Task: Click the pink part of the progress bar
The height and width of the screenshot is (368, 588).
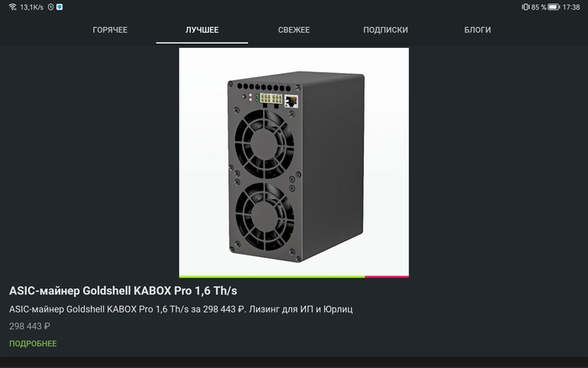Action: point(387,277)
